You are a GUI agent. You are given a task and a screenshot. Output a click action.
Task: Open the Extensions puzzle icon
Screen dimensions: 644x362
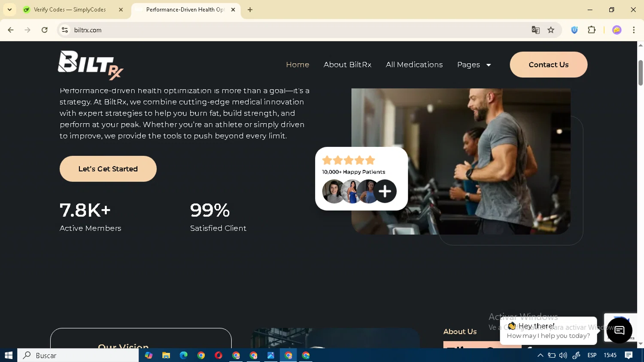592,30
